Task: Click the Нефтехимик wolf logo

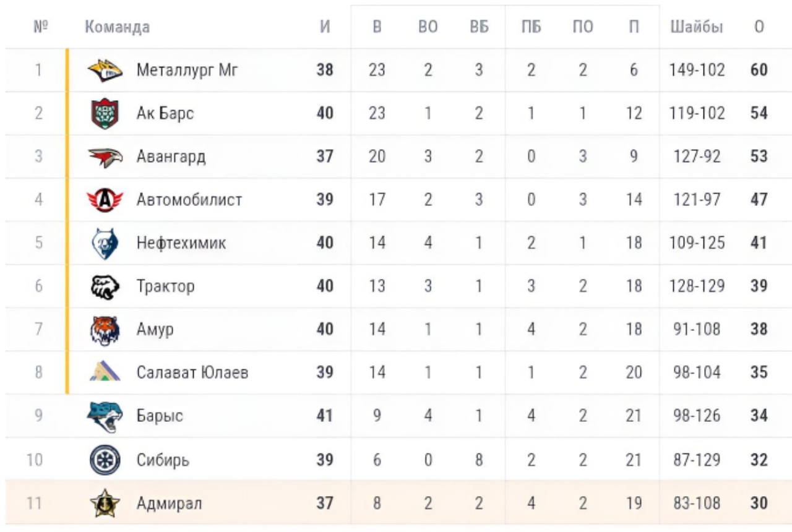Action: (x=105, y=243)
